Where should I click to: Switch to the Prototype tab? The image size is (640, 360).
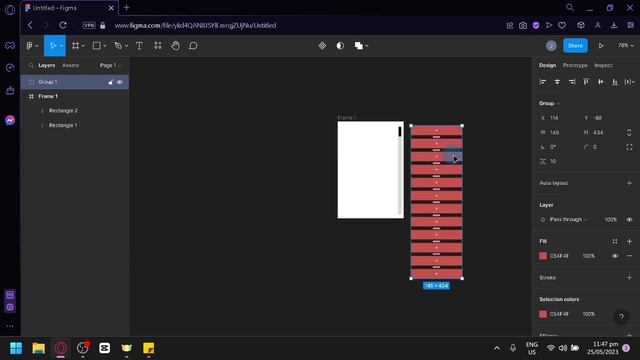575,65
